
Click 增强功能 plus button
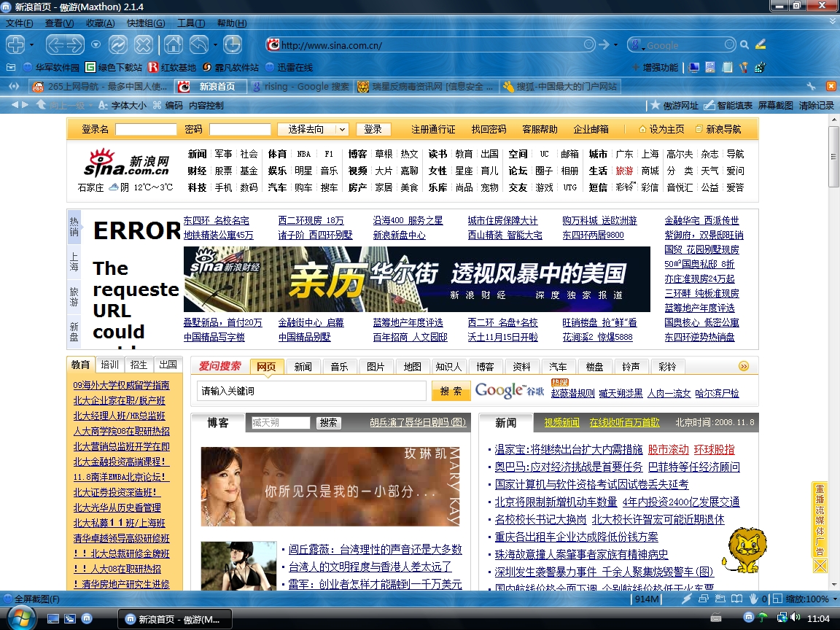tap(655, 68)
